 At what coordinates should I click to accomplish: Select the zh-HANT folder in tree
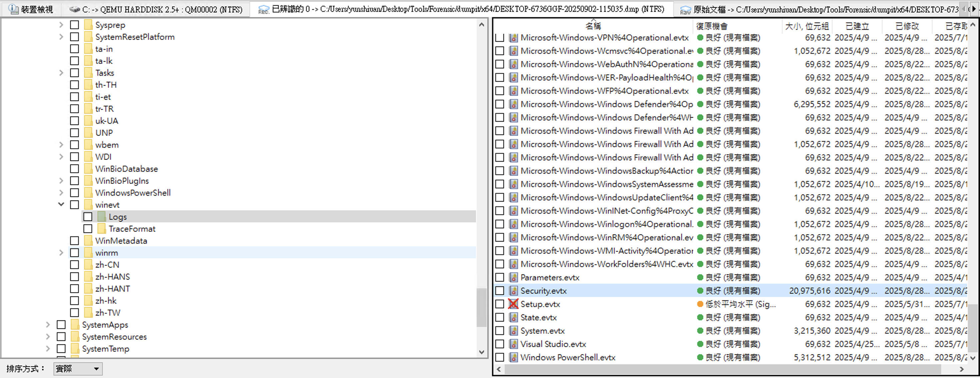point(113,289)
